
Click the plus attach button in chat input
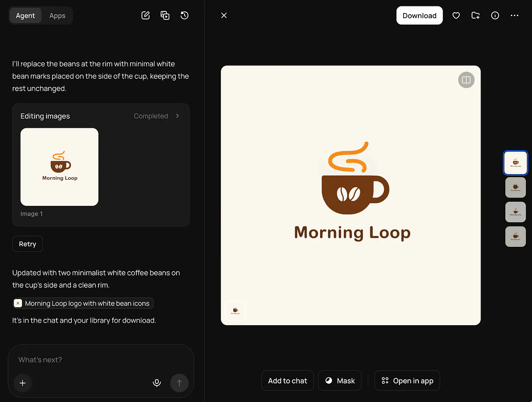pos(23,383)
